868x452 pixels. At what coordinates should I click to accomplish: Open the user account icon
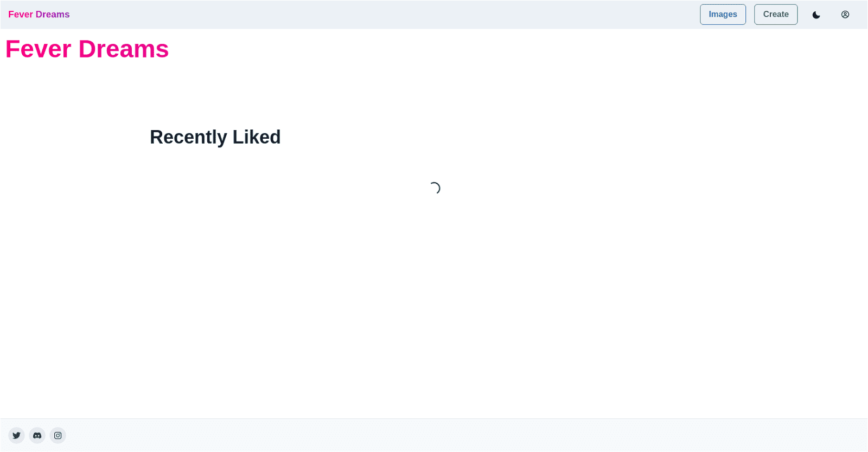click(845, 15)
